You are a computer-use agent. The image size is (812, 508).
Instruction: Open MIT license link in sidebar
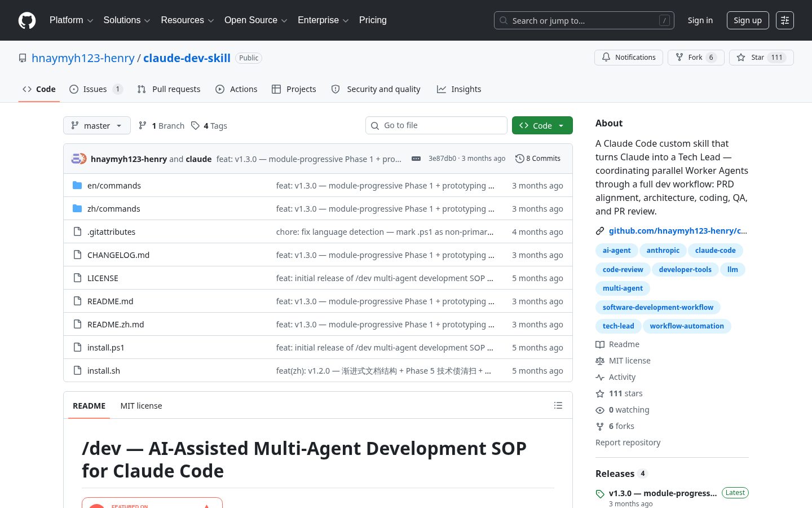click(x=623, y=361)
